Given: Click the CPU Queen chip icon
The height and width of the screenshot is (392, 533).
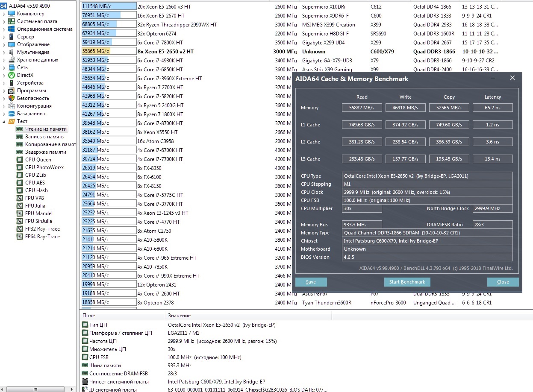Looking at the screenshot, I should pyautogui.click(x=19, y=160).
